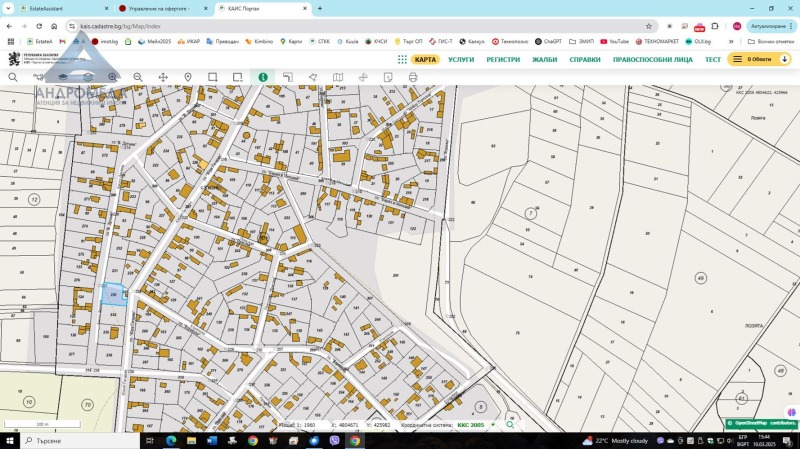Select the zoom out tool
Image resolution: width=800 pixels, height=449 pixels.
138,77
